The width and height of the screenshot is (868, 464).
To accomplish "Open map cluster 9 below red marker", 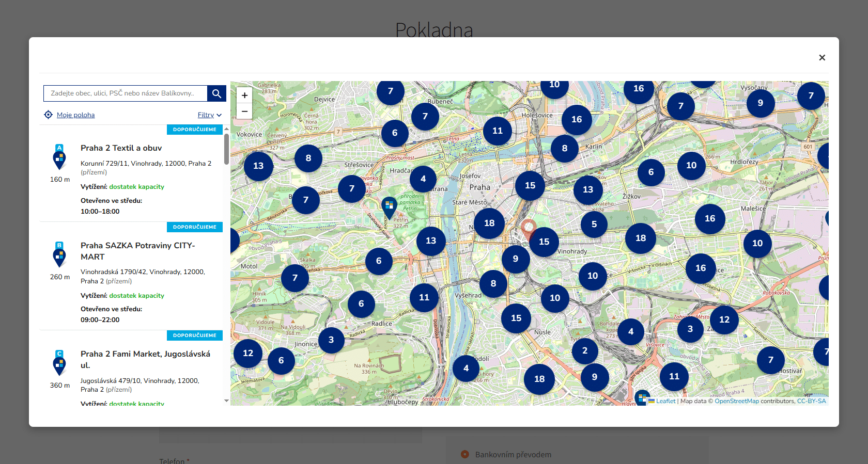I will tap(516, 259).
